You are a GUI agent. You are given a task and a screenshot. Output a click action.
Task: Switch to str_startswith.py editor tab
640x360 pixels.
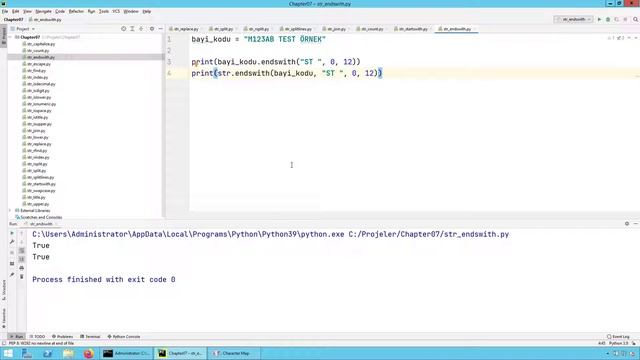click(x=413, y=29)
